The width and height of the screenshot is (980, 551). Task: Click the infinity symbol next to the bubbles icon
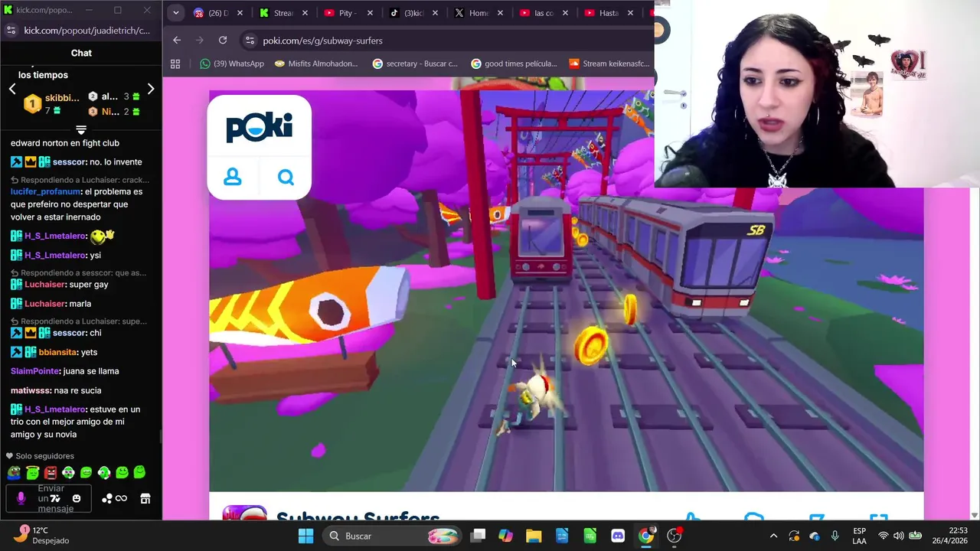[121, 499]
